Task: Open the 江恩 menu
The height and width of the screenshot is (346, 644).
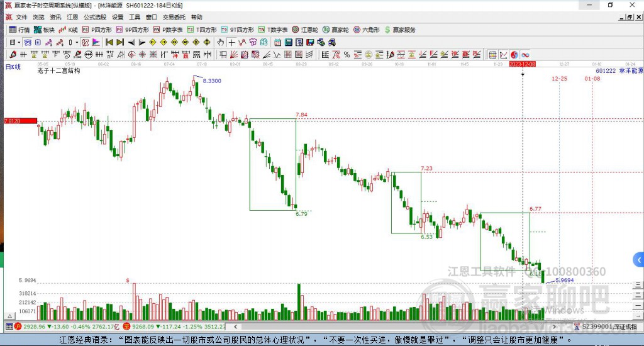Action: [x=72, y=17]
